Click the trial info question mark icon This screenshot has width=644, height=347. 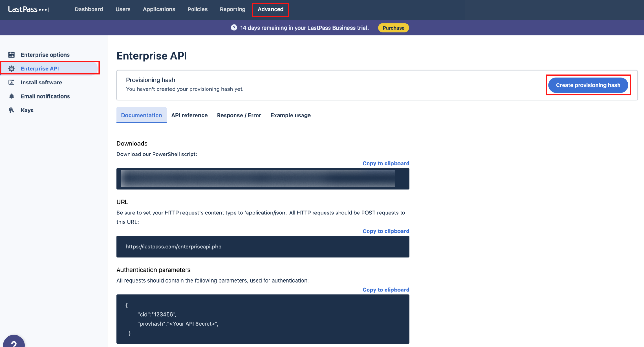pos(234,28)
